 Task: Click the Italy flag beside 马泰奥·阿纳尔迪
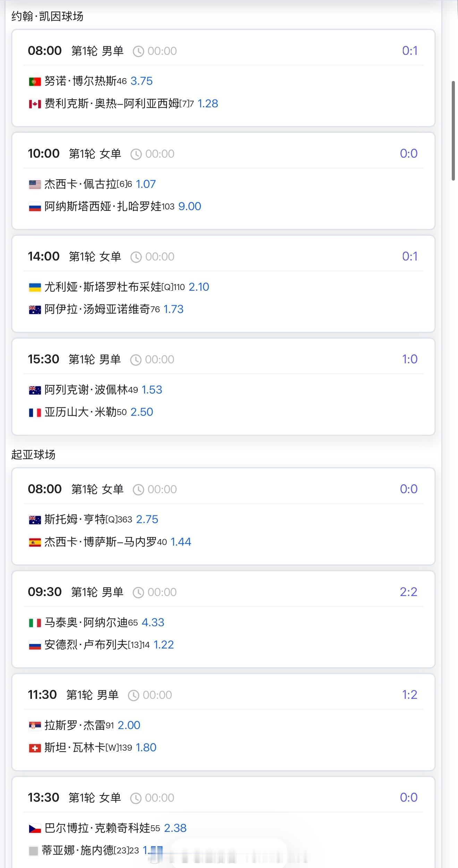[x=35, y=623]
